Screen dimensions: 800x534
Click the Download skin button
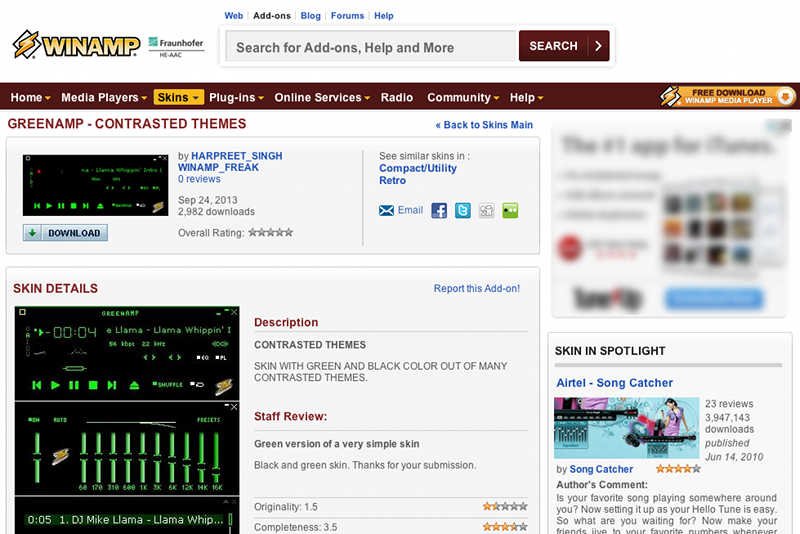65,233
